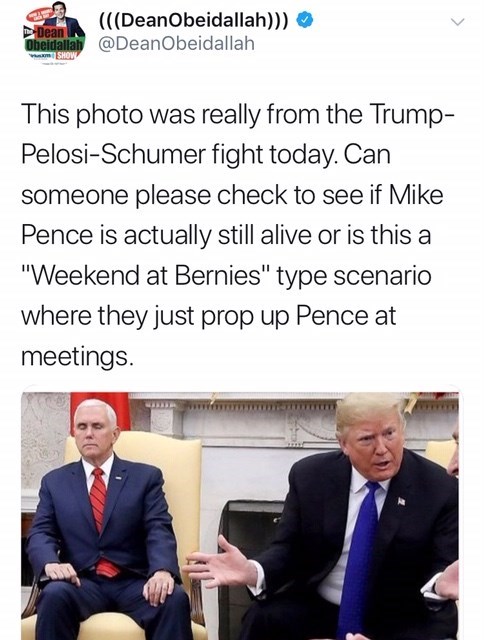Click the "SHOW" label in avatar logo

click(66, 56)
